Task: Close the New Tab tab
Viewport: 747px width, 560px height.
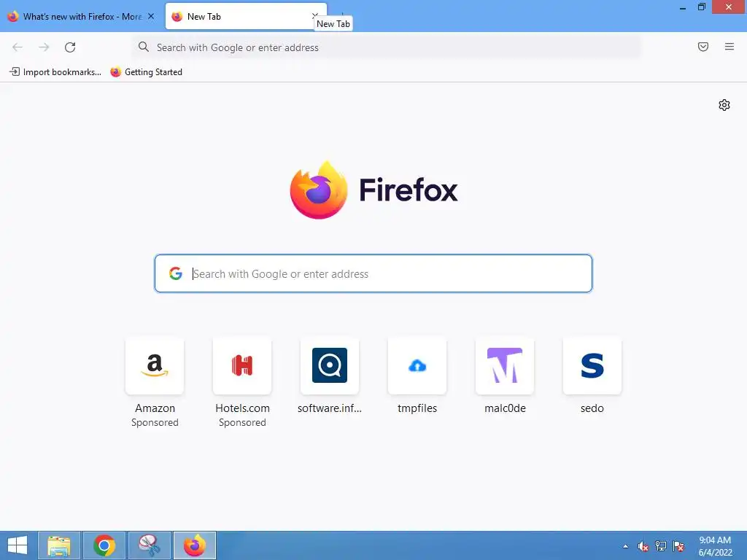Action: click(315, 16)
